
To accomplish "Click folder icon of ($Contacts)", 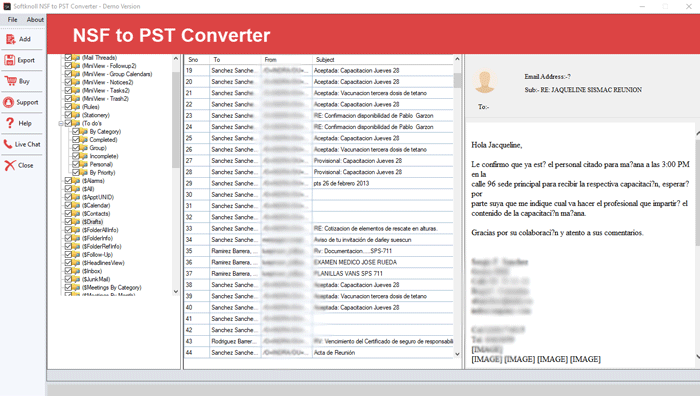I will (x=76, y=213).
